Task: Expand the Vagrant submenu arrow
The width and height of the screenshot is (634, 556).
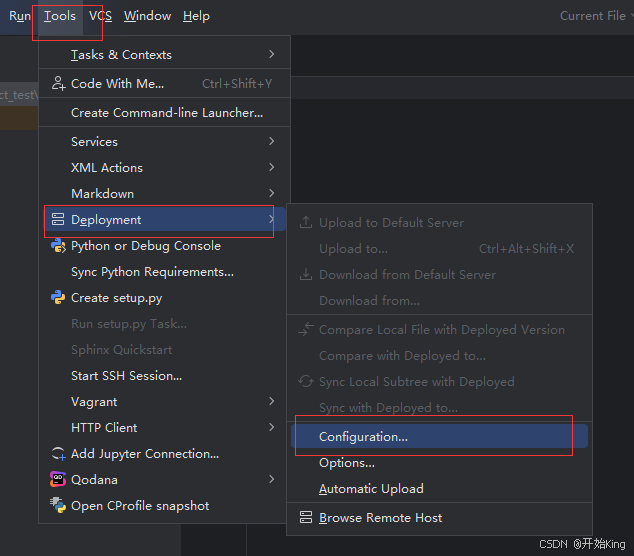Action: click(x=272, y=401)
